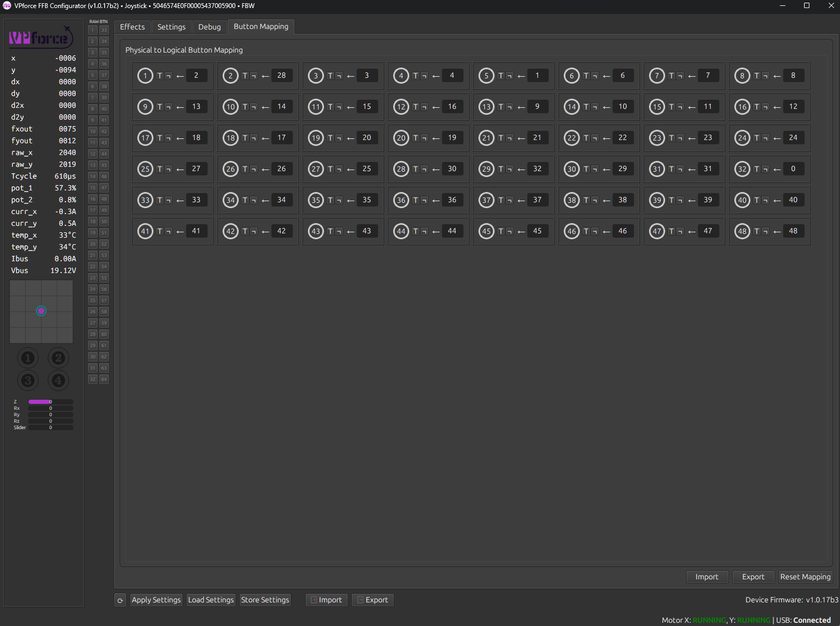Click joystick button indicator 3 below the XY pad
Viewport: 840px width, 626px height.
(28, 381)
